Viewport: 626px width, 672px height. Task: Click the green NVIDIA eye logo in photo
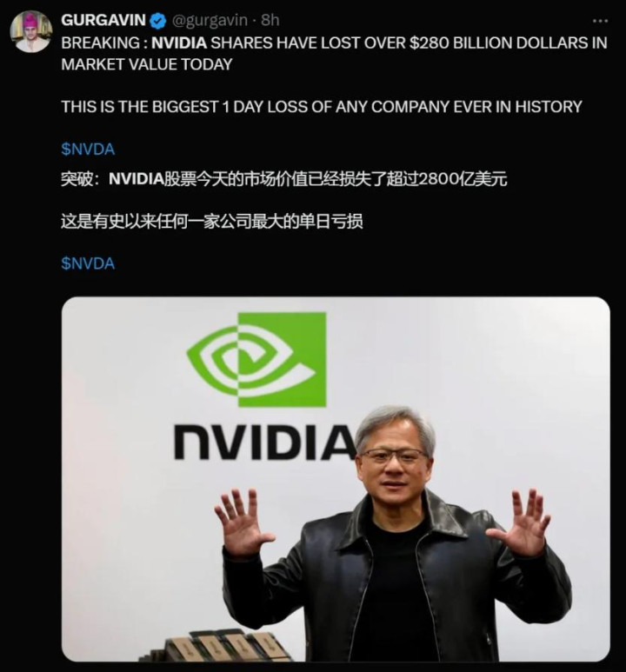click(x=256, y=359)
